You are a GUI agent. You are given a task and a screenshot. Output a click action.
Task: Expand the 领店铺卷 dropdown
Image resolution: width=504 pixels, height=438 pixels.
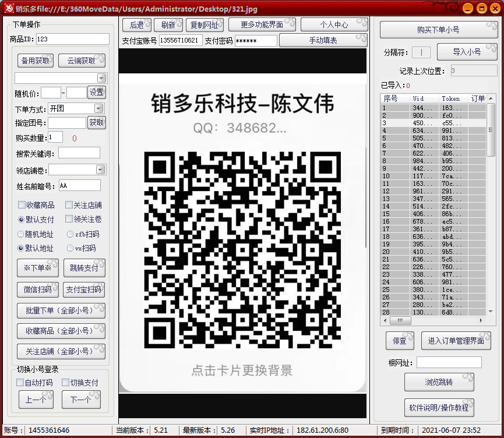point(101,169)
